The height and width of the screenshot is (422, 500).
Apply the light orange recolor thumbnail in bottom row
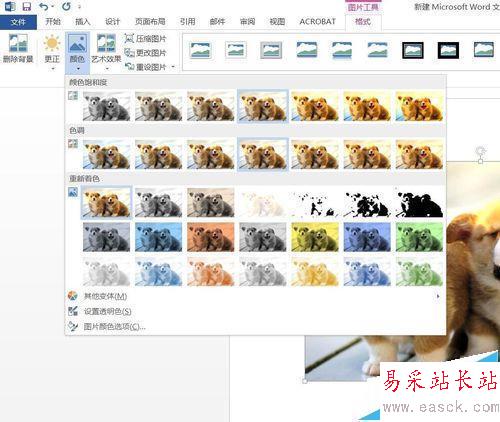coord(211,272)
